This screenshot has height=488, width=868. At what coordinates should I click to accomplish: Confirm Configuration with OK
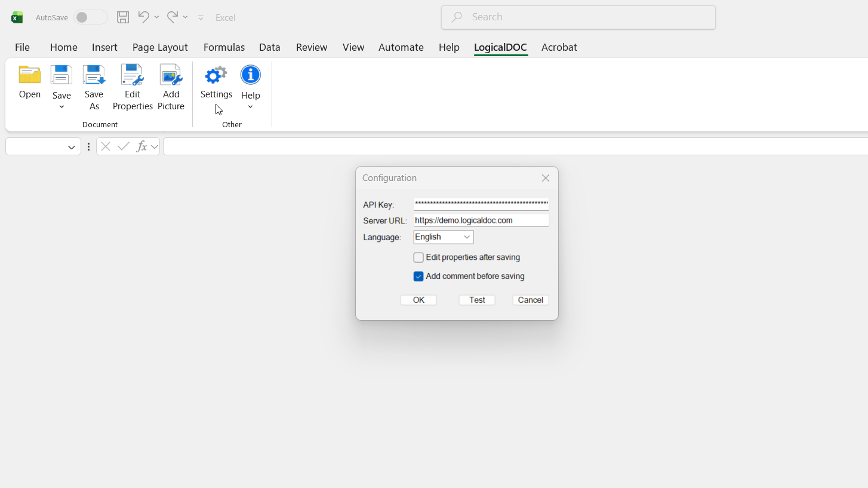click(x=418, y=300)
